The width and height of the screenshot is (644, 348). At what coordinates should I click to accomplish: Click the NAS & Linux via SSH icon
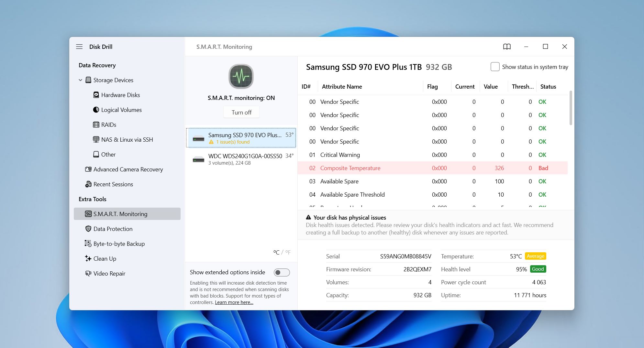[x=96, y=139]
